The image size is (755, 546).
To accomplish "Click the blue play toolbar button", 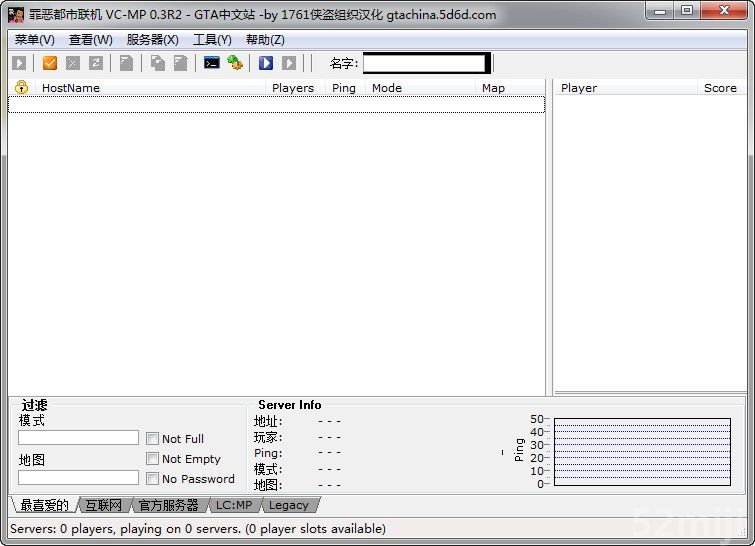I will 266,63.
